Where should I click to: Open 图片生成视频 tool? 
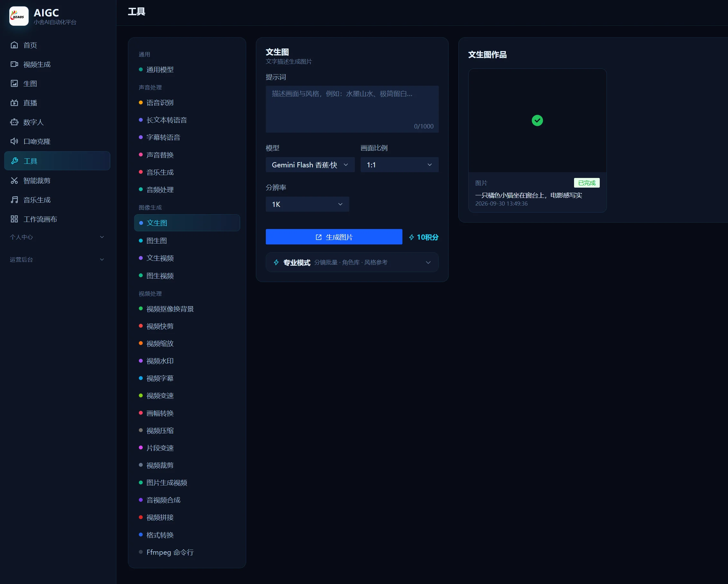187,483
